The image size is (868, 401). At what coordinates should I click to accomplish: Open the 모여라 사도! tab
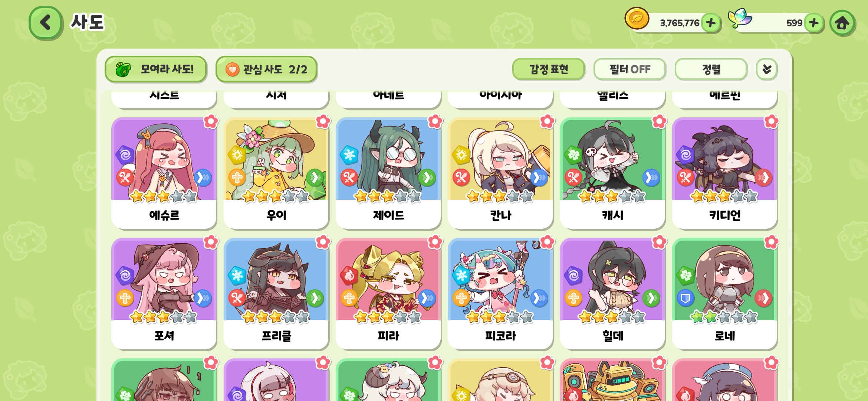(156, 69)
